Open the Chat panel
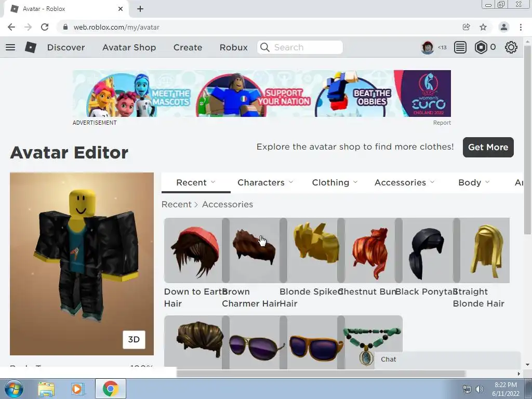The height and width of the screenshot is (399, 532). tap(447, 360)
